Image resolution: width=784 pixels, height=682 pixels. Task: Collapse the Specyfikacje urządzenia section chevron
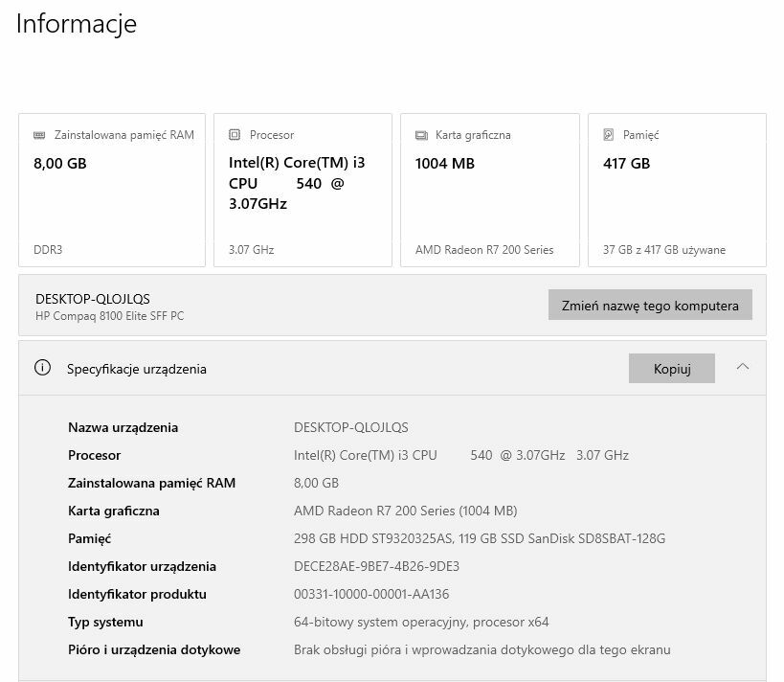point(743,367)
